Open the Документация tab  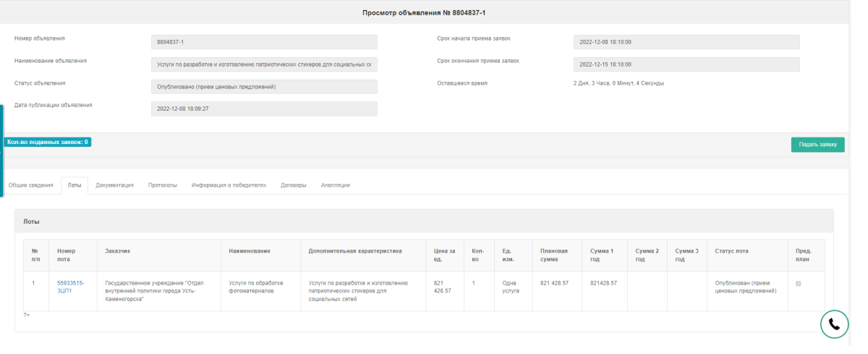[x=114, y=185]
